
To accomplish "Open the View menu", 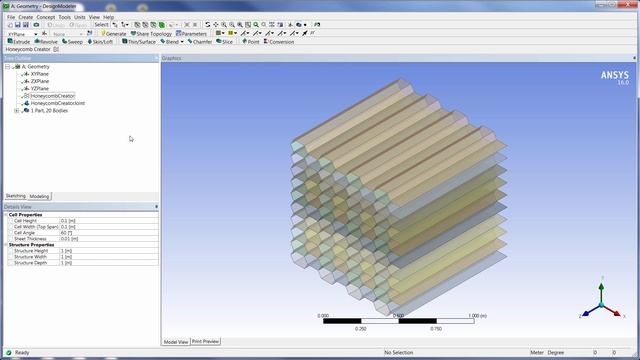I will pos(94,17).
